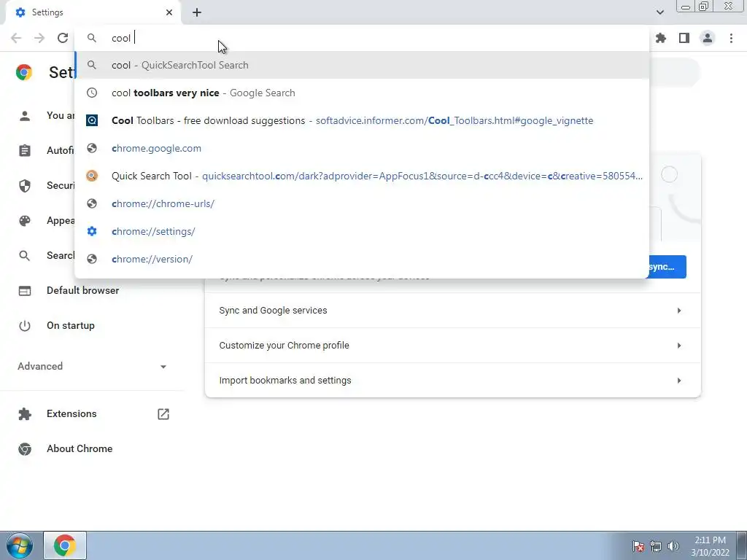Click the clock history icon in suggestions
The width and height of the screenshot is (747, 560).
(x=92, y=93)
